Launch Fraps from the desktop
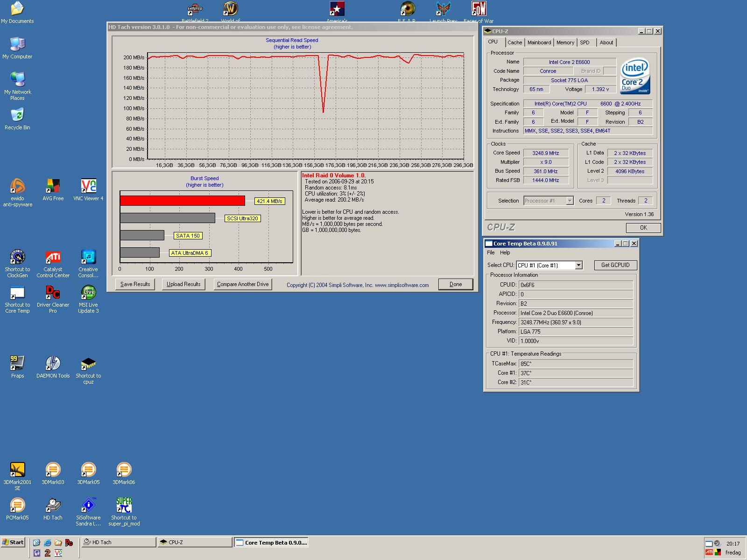Screen dimensions: 747x560 [x=17, y=366]
